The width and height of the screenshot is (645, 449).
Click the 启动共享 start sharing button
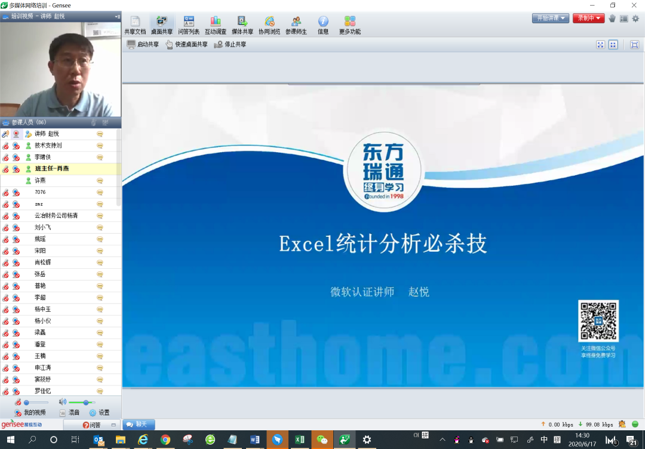pyautogui.click(x=143, y=44)
